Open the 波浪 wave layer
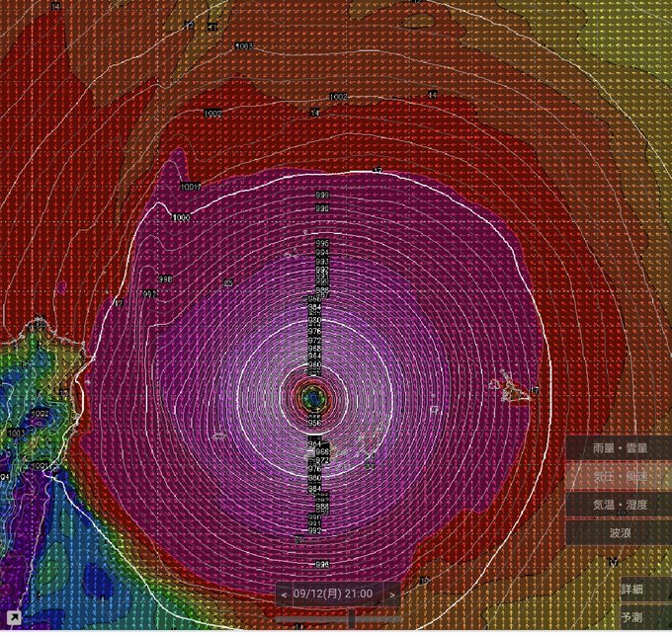672x635 pixels. click(620, 533)
